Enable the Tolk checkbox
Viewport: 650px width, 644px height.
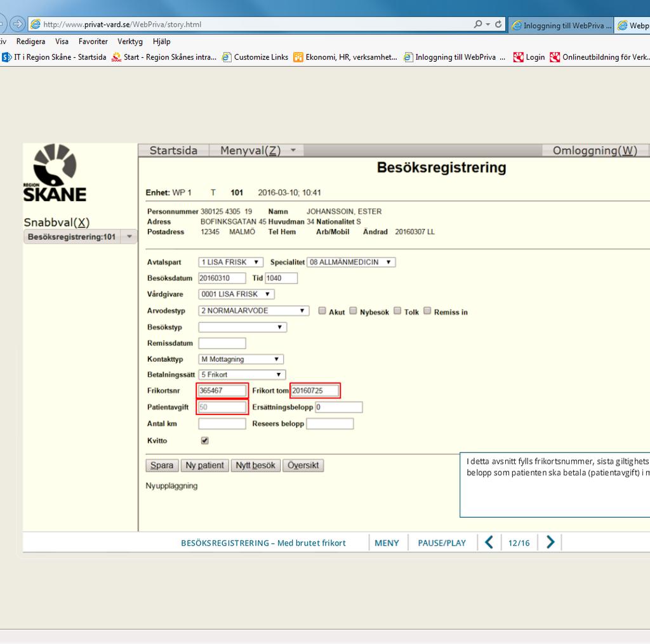[x=397, y=311]
